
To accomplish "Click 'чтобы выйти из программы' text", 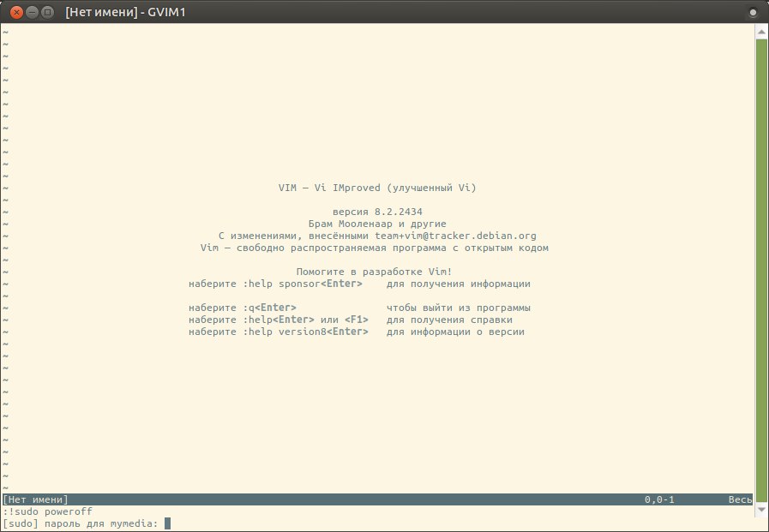I will (x=458, y=308).
